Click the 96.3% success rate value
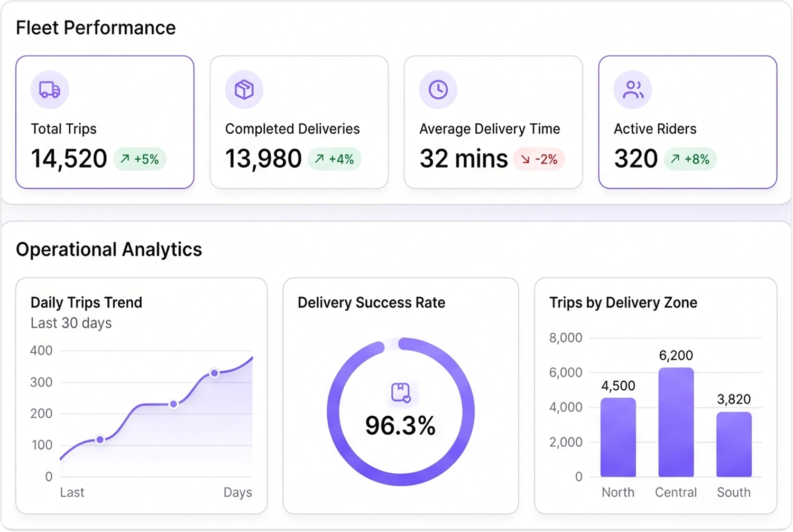 [400, 426]
